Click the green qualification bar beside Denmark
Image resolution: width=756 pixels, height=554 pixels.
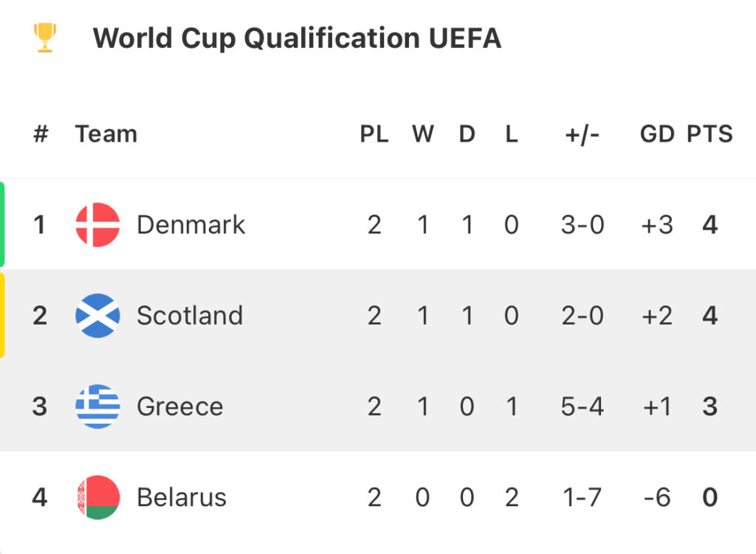coord(3,224)
